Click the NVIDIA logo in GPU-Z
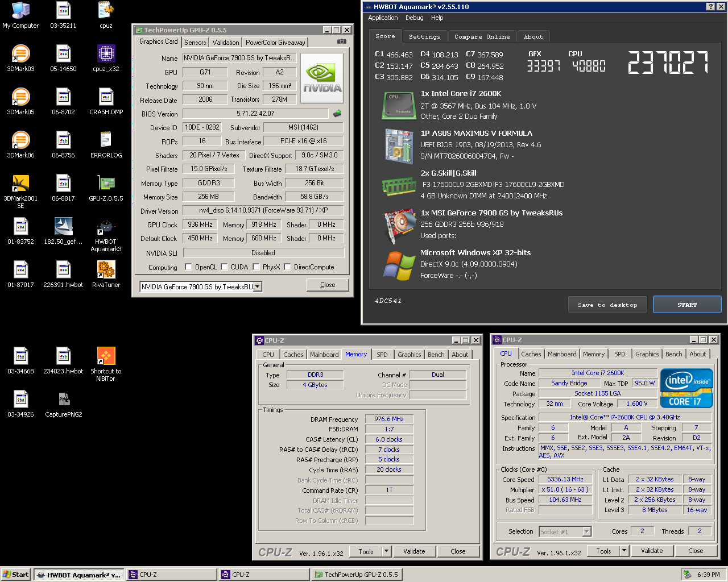The height and width of the screenshot is (582, 728). click(x=322, y=78)
